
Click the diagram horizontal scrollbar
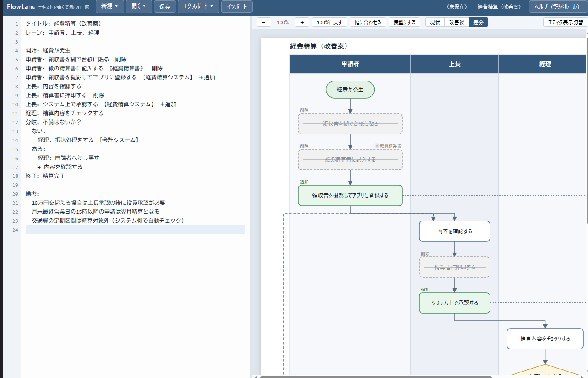pos(376,377)
